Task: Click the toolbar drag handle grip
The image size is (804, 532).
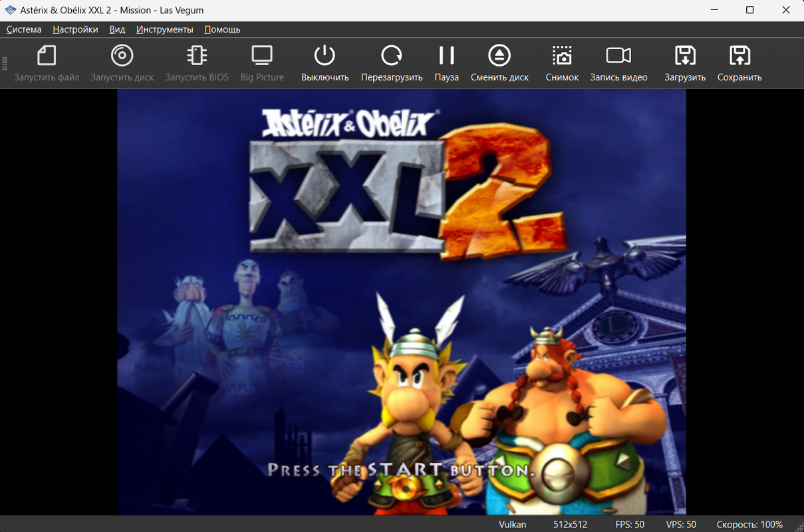Action: 5,63
